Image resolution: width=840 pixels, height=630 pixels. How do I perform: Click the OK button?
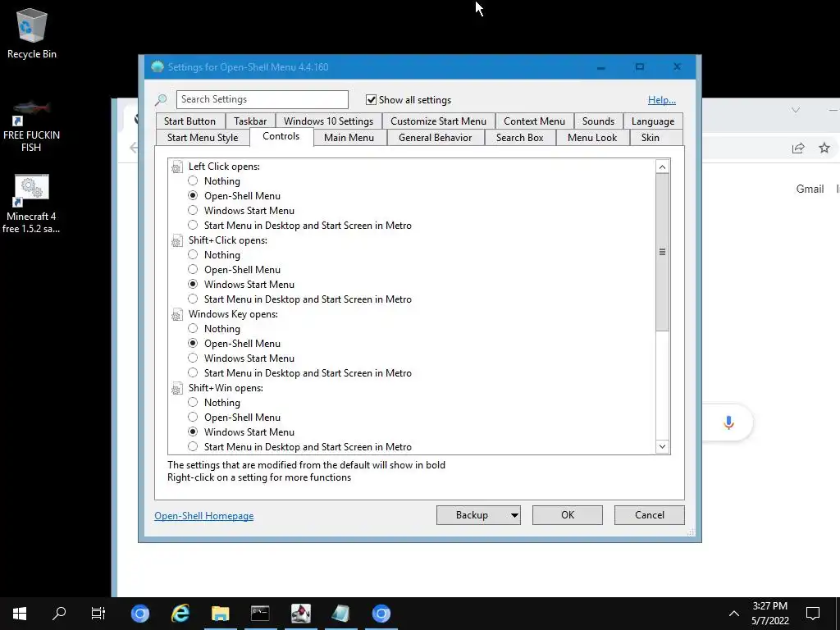pyautogui.click(x=568, y=515)
